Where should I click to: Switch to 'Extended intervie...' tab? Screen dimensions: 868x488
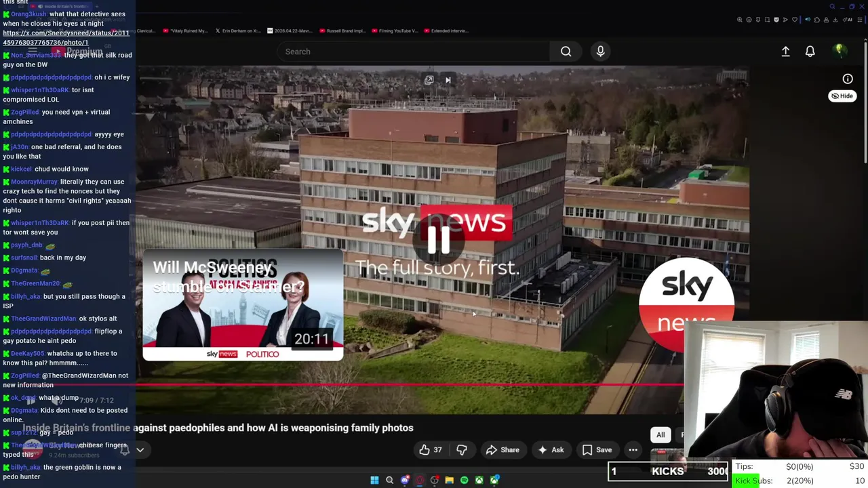point(446,30)
